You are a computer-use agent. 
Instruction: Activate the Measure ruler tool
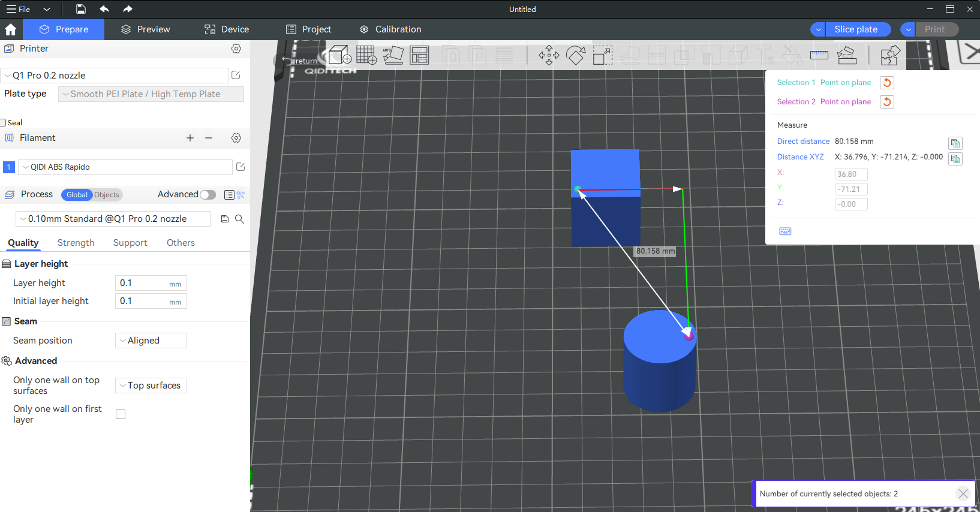coord(819,55)
